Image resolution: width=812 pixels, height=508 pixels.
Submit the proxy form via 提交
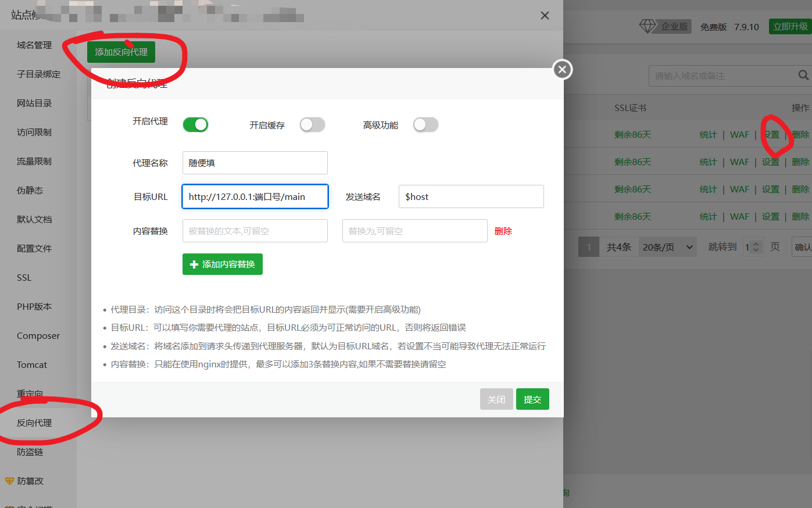(x=532, y=399)
